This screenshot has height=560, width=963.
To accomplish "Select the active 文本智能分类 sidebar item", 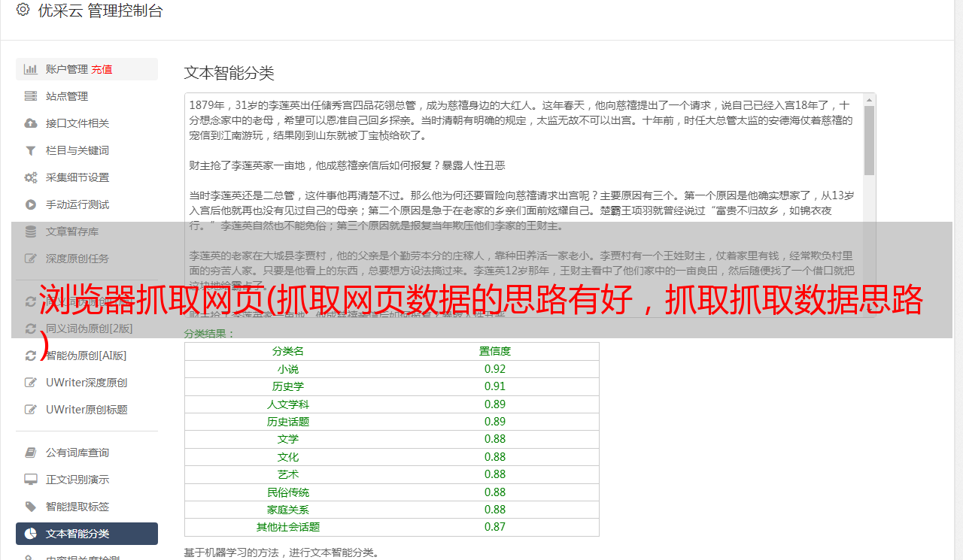I will click(87, 534).
